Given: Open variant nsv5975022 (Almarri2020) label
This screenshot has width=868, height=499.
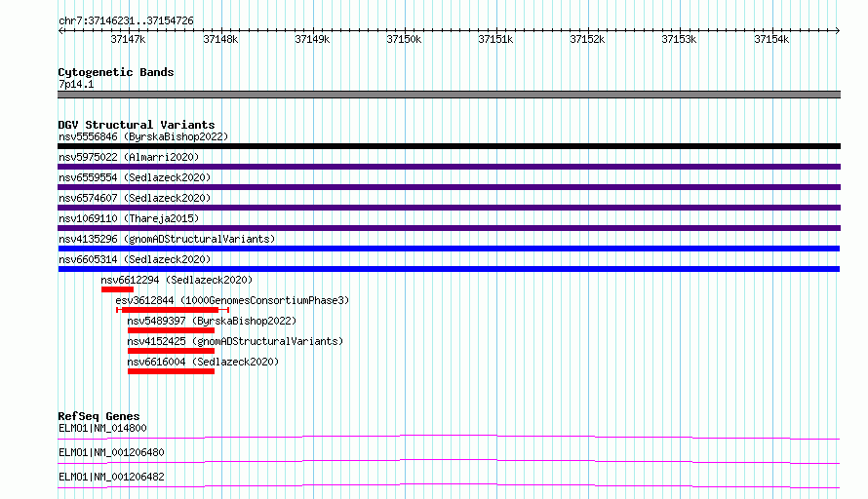Looking at the screenshot, I should (x=129, y=157).
